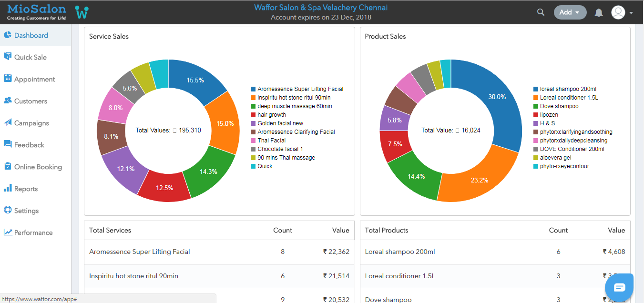Expand the Add dropdown button
This screenshot has width=644, height=303.
(x=570, y=12)
